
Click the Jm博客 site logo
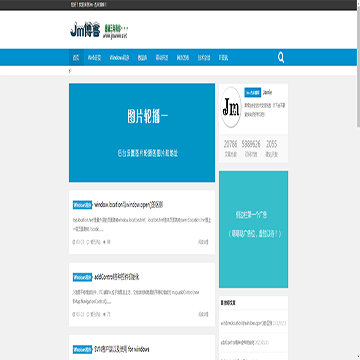pyautogui.click(x=85, y=30)
